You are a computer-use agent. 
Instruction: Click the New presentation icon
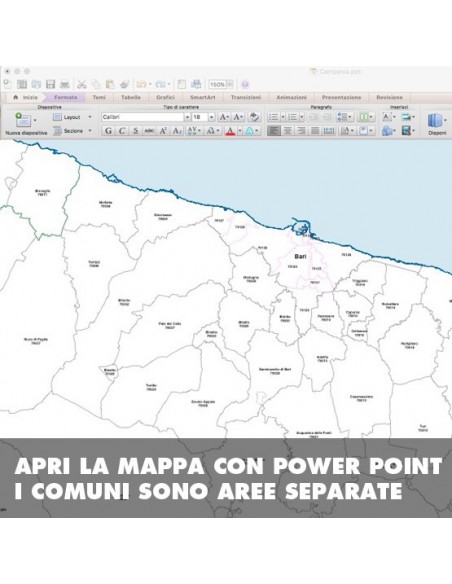(x=8, y=85)
